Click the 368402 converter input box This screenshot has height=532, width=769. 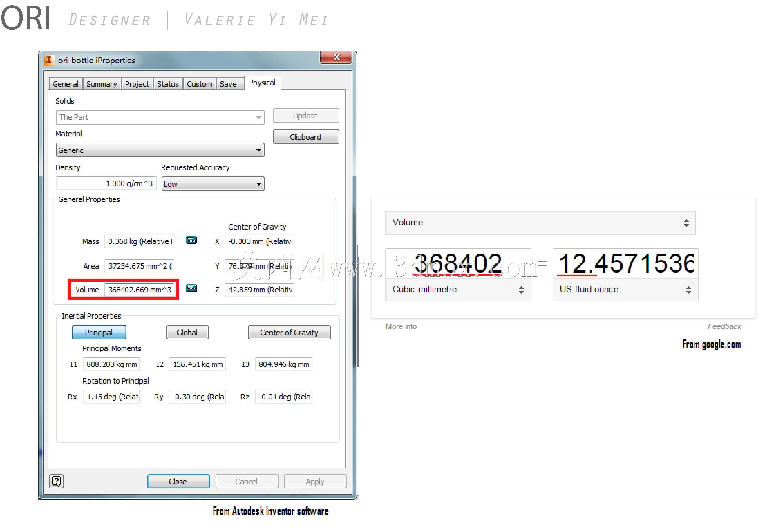(458, 264)
